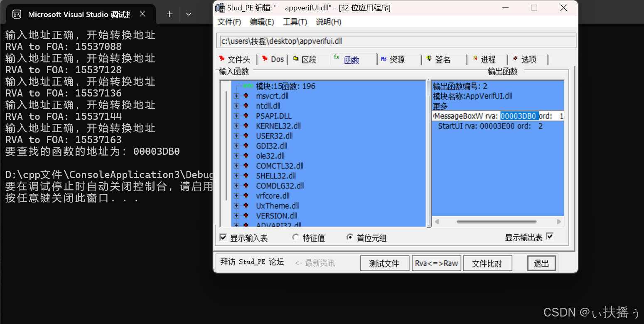Visit the 拜访 Stud_PE 论坛 link
Viewport: 644px width, 324px height.
(x=252, y=262)
